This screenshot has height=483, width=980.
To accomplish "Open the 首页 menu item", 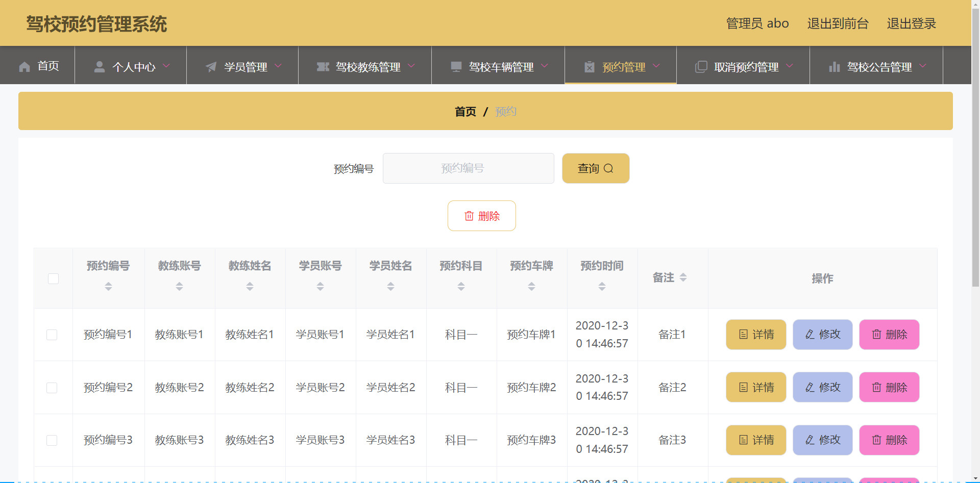I will 38,66.
